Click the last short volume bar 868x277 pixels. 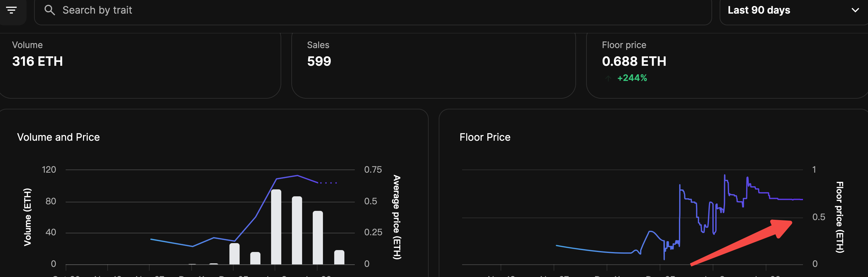click(339, 257)
